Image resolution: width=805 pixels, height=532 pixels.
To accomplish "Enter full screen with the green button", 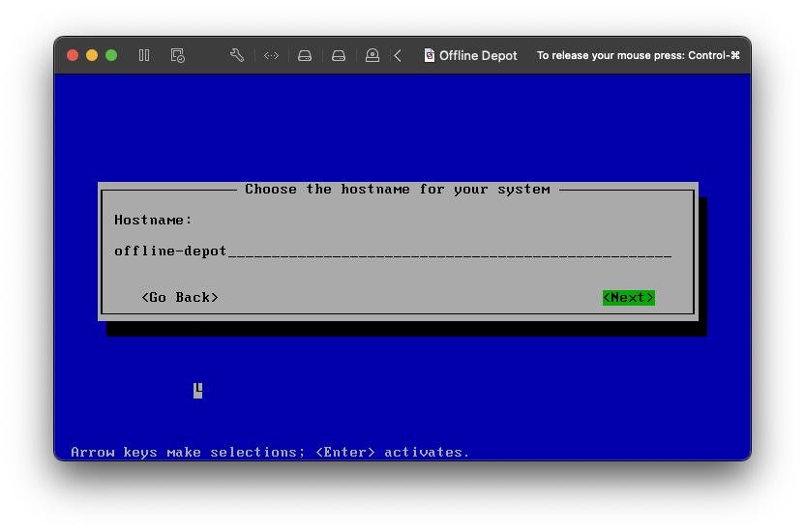I will click(111, 55).
